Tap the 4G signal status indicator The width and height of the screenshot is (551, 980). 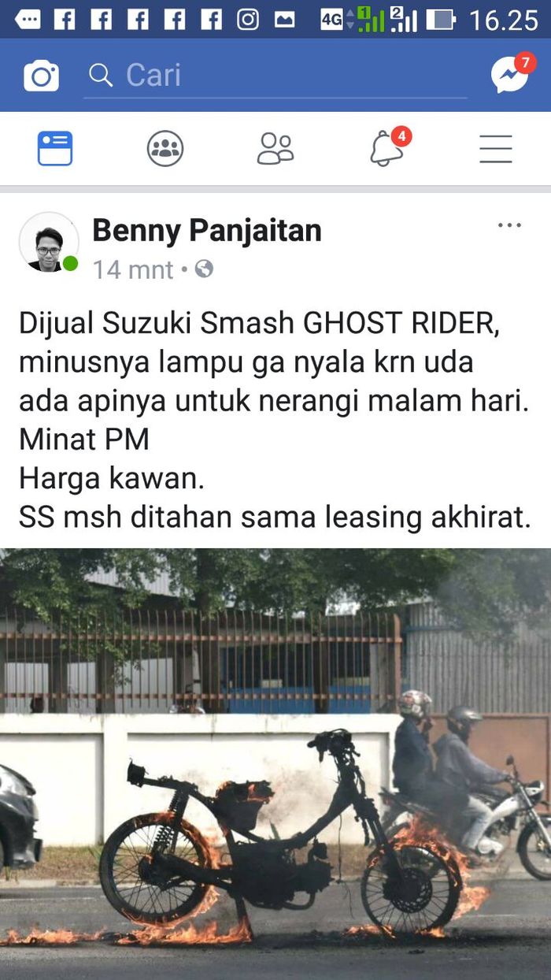(x=331, y=20)
